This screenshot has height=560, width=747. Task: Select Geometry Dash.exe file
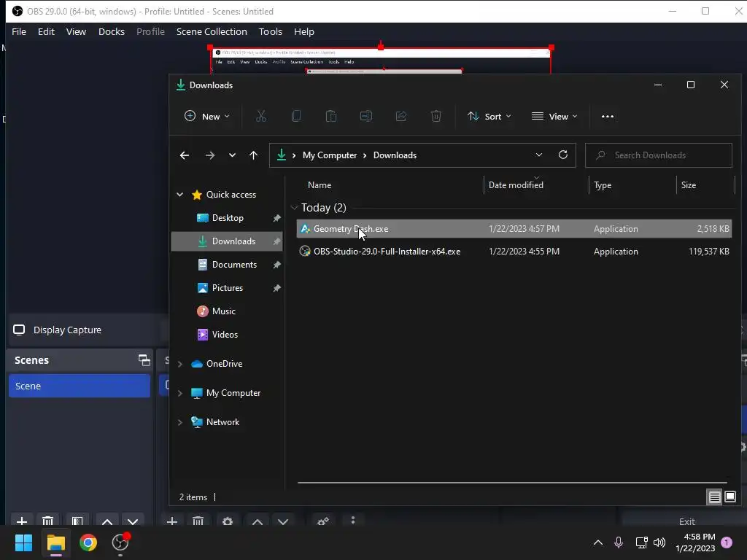pos(514,228)
